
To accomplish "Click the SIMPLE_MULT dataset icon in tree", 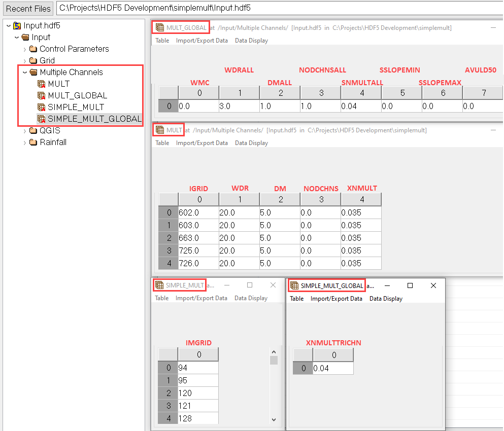I will coord(42,107).
